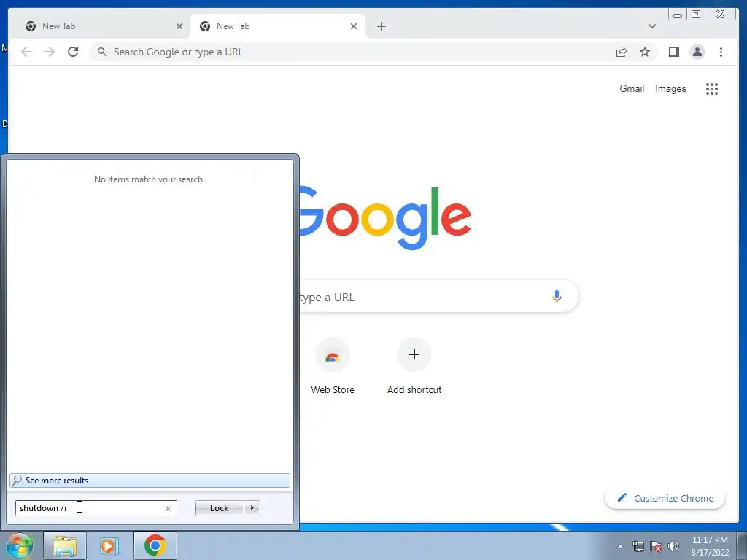Open Google apps grid
The image size is (747, 560).
tap(712, 88)
